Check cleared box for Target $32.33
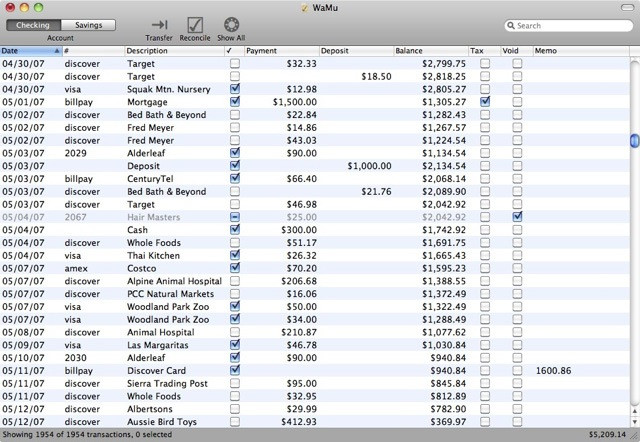640x442 pixels. 235,63
